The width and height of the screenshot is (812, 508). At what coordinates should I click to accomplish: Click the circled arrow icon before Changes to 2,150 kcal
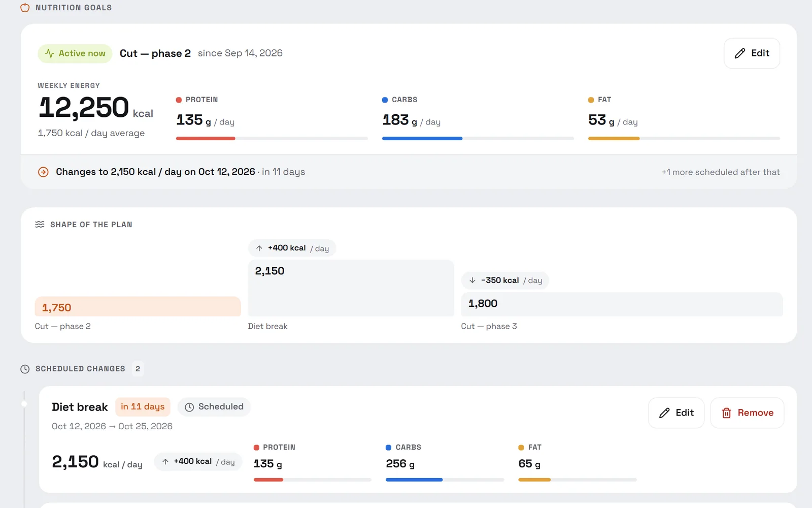point(44,172)
